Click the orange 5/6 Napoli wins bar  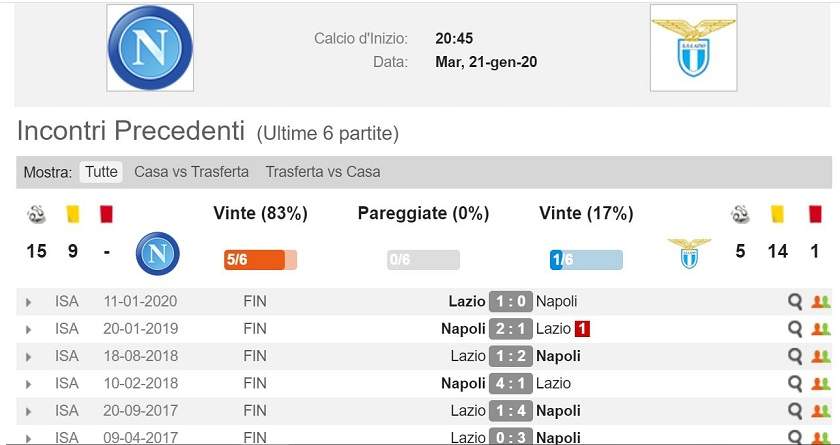pos(260,260)
